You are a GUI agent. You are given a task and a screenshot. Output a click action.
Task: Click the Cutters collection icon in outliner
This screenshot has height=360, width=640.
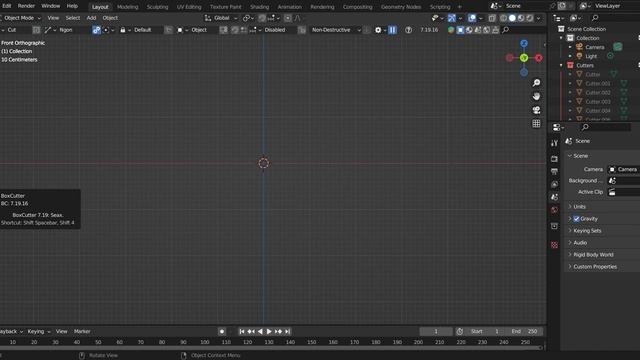(x=570, y=65)
